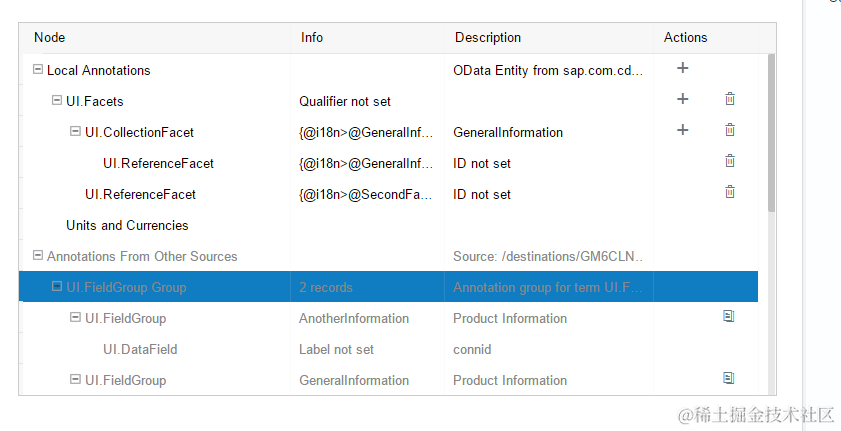841x431 pixels.
Task: Click the add icon for Local Annotations
Action: [683, 69]
